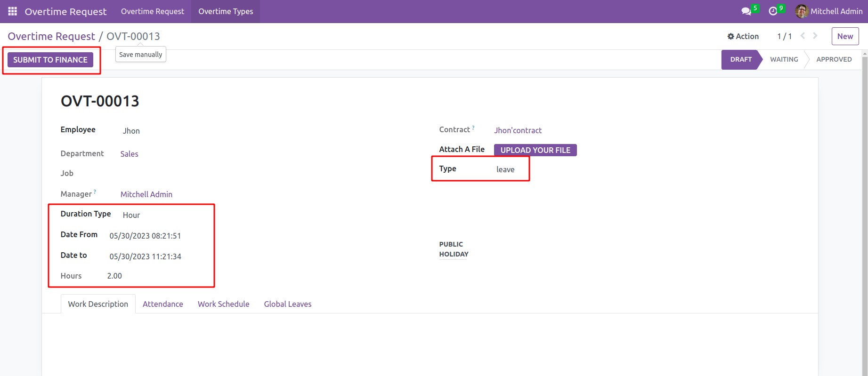This screenshot has width=868, height=376.
Task: Switch to the Attendance tab
Action: 163,304
